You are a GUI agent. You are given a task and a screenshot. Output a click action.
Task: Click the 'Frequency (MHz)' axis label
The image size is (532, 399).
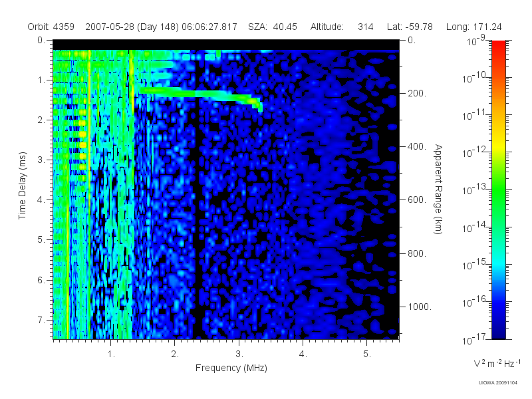click(x=231, y=368)
